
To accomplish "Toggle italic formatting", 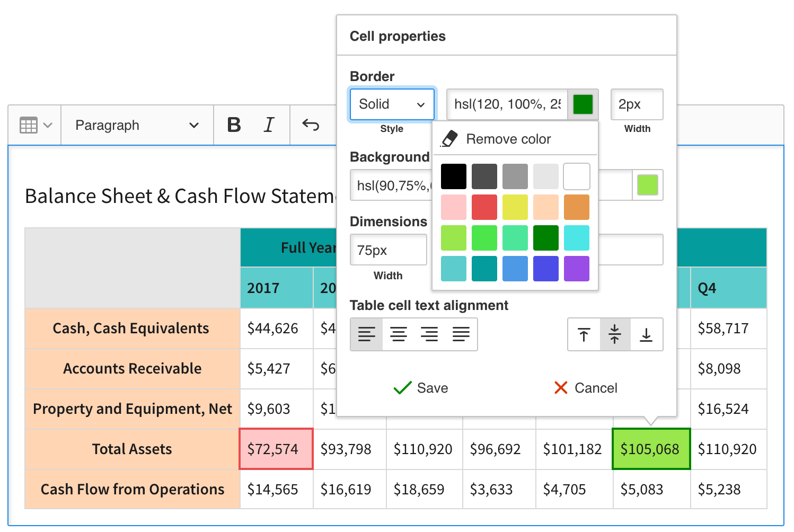I will 269,125.
